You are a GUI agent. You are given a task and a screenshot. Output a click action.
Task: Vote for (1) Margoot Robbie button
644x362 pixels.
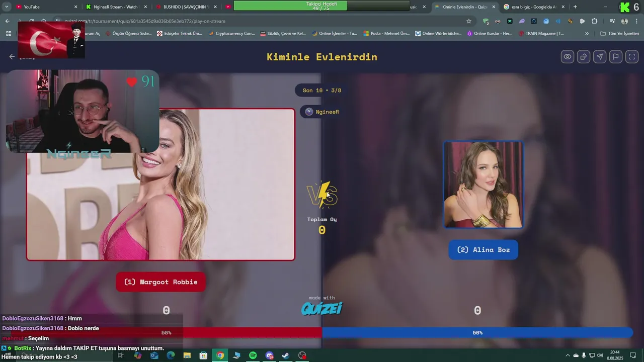(160, 282)
